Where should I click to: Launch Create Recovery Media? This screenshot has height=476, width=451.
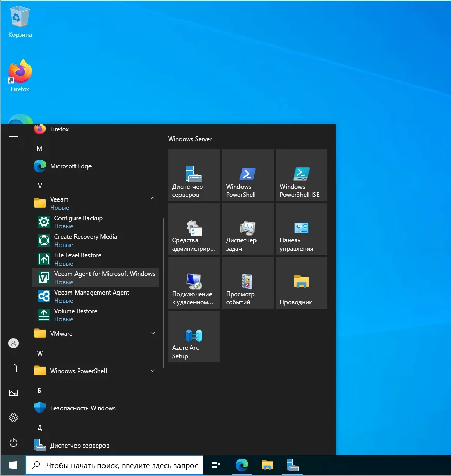[x=95, y=240]
